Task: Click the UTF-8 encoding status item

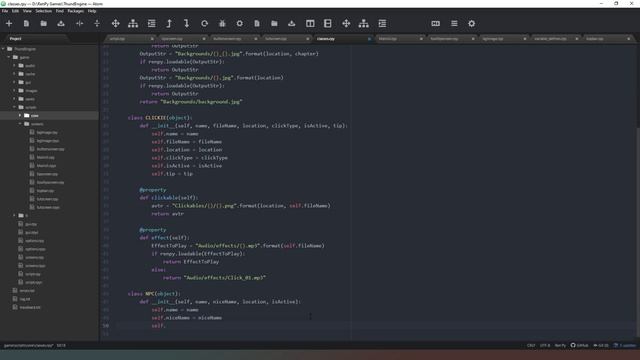Action: (x=545, y=345)
